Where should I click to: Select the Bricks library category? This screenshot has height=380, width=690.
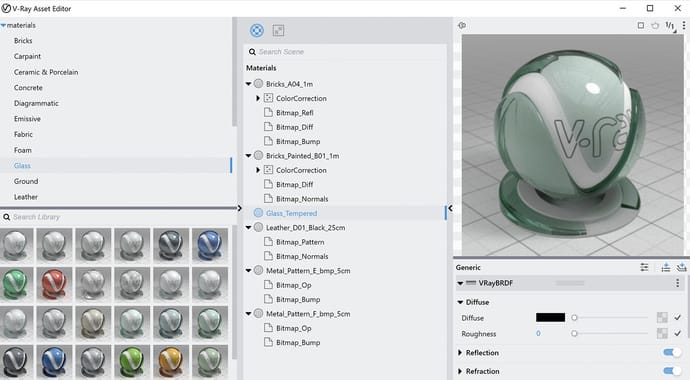coord(23,40)
